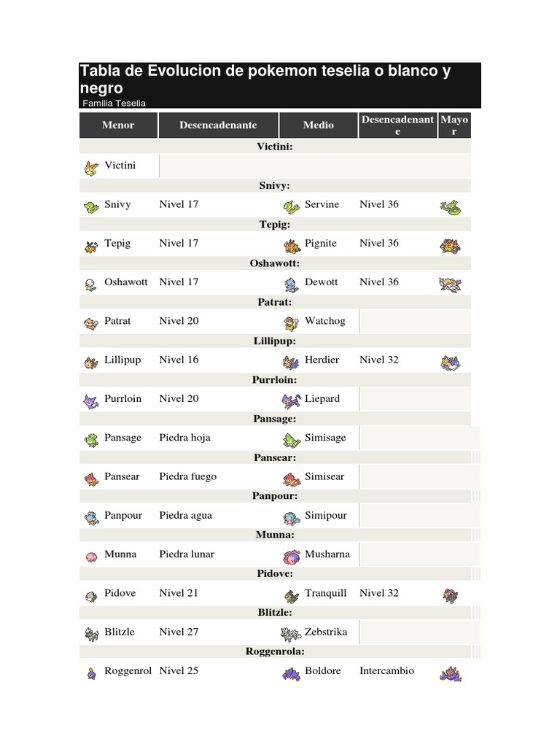Click the Musharna sprite icon
Image resolution: width=560 pixels, height=747 pixels.
292,556
